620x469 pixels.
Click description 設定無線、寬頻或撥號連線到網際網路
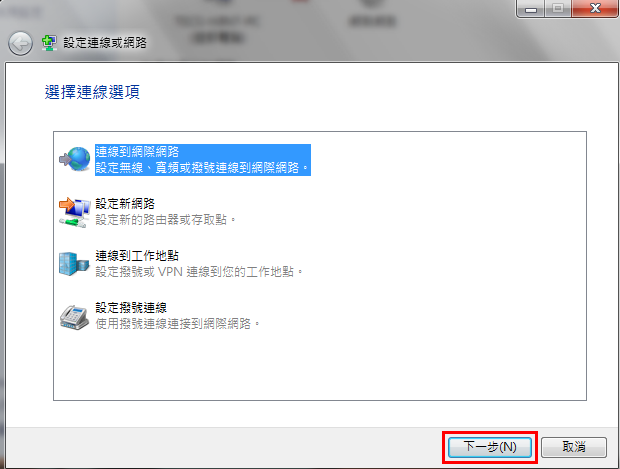pyautogui.click(x=202, y=168)
